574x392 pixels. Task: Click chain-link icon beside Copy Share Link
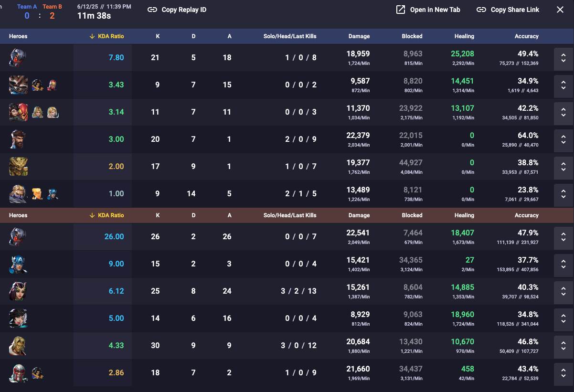tap(481, 10)
